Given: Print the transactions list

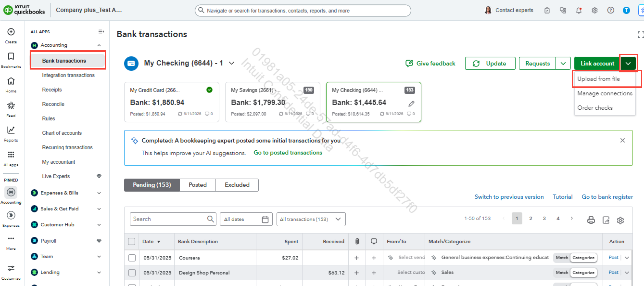Looking at the screenshot, I should pos(591,220).
